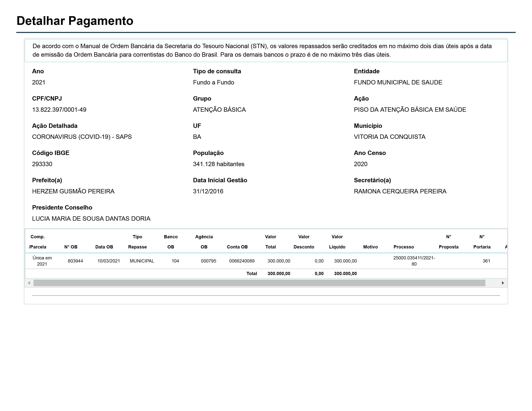Click the Única em 2021 parcel cell
The height and width of the screenshot is (411, 532).
click(42, 261)
